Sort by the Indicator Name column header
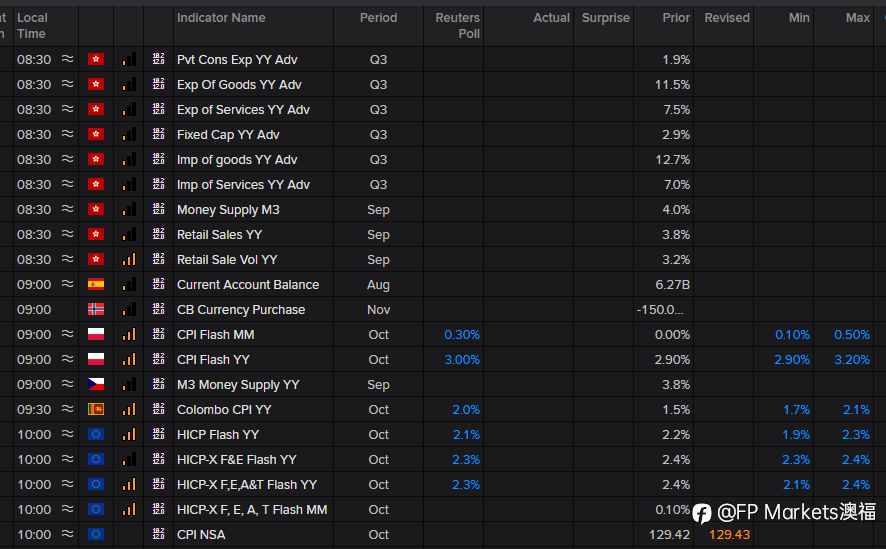Viewport: 886px width, 549px height. point(221,18)
